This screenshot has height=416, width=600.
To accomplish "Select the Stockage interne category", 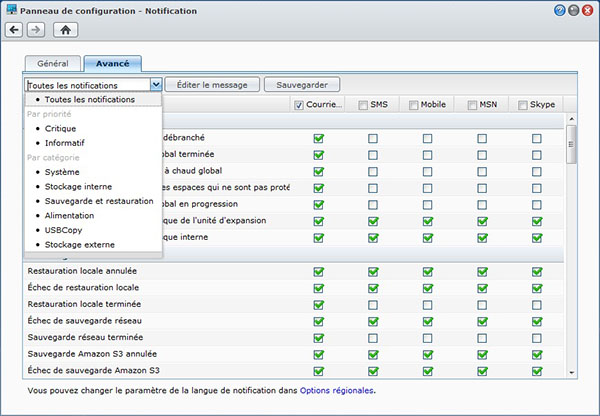I will coord(93,187).
